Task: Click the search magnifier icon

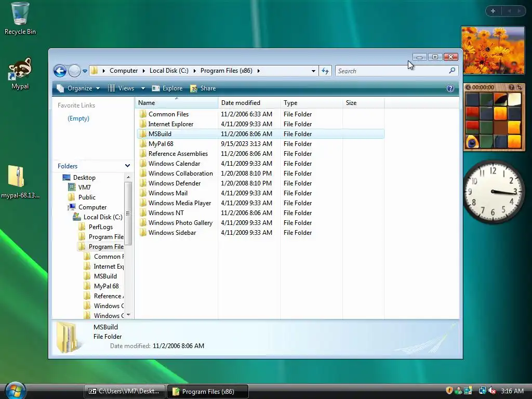Action: coord(452,71)
